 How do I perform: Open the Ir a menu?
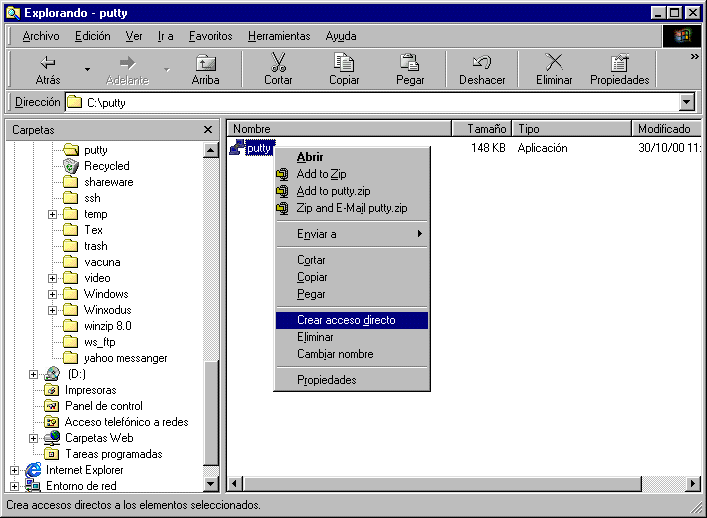point(165,36)
